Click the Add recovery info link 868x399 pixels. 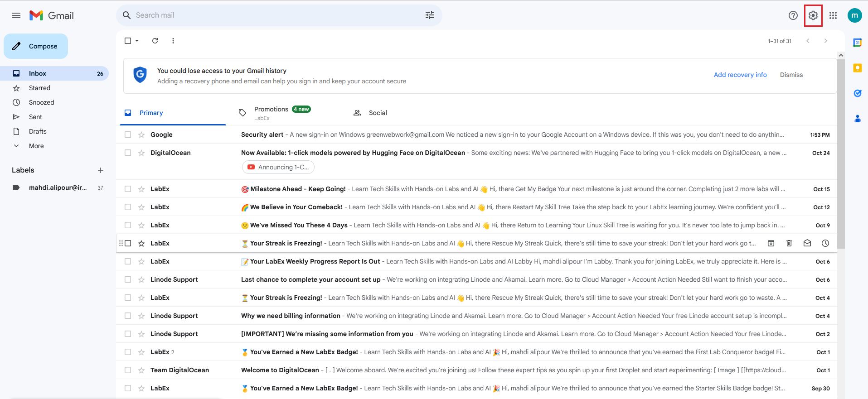(740, 75)
